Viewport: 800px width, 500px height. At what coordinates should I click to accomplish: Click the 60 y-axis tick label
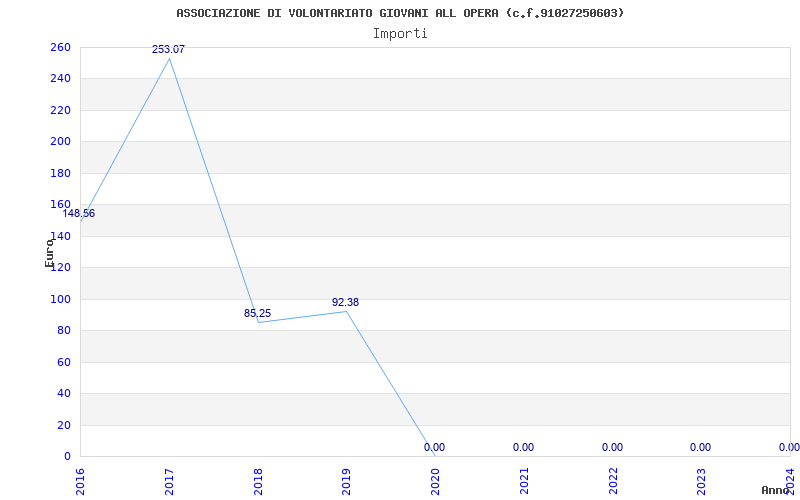point(64,362)
